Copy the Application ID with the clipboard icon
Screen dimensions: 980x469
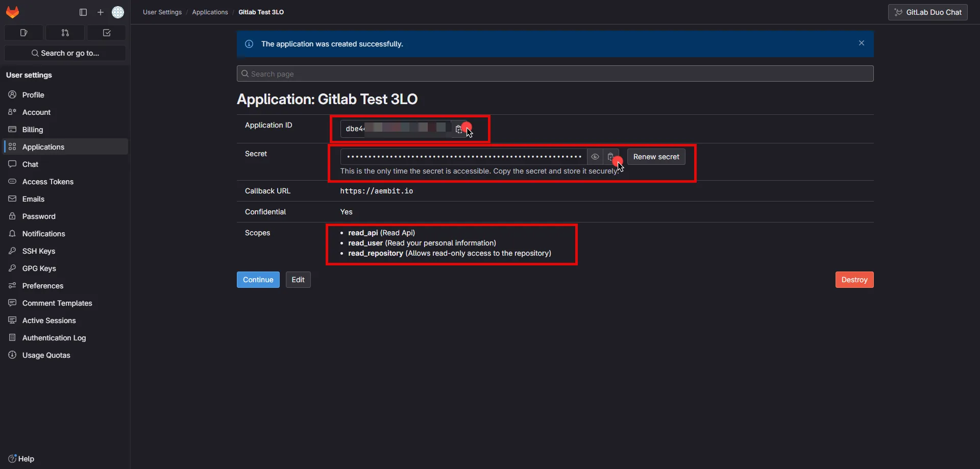(459, 129)
